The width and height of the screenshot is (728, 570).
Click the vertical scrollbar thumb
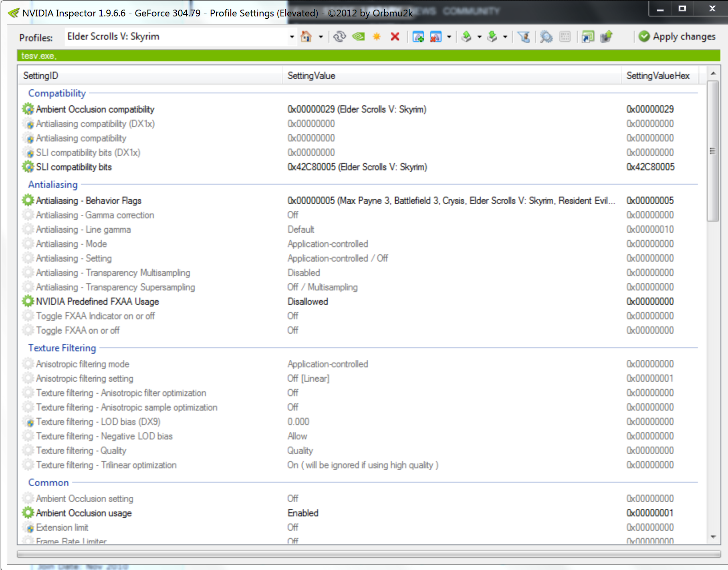[x=713, y=151]
